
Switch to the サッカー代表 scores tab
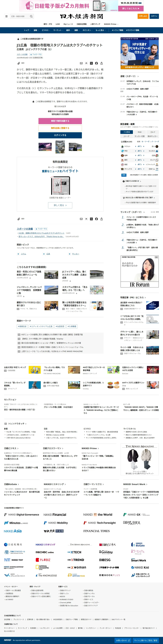(140, 136)
